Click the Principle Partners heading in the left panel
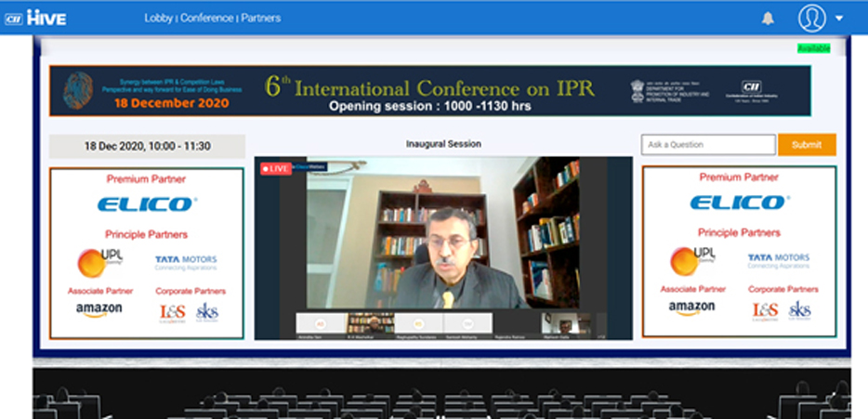This screenshot has height=419, width=868. click(x=146, y=234)
